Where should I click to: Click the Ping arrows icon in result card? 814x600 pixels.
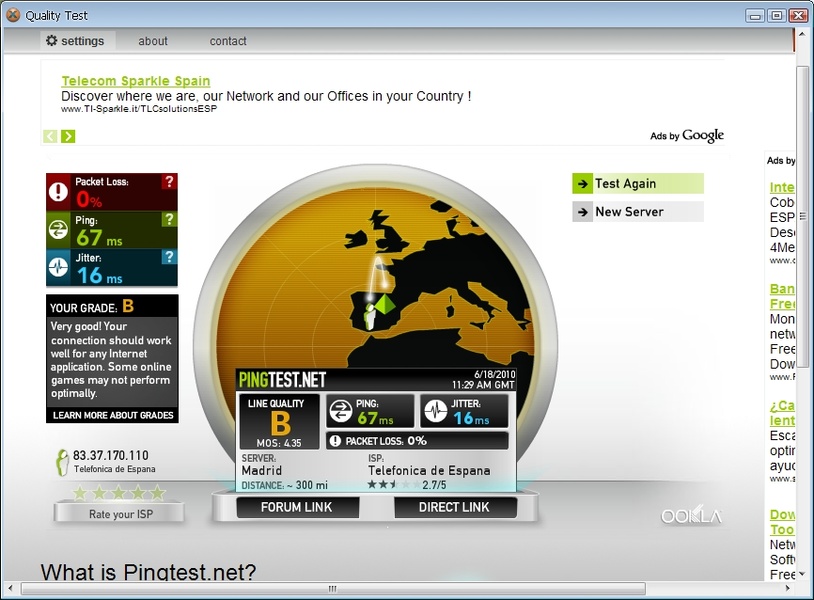click(341, 411)
